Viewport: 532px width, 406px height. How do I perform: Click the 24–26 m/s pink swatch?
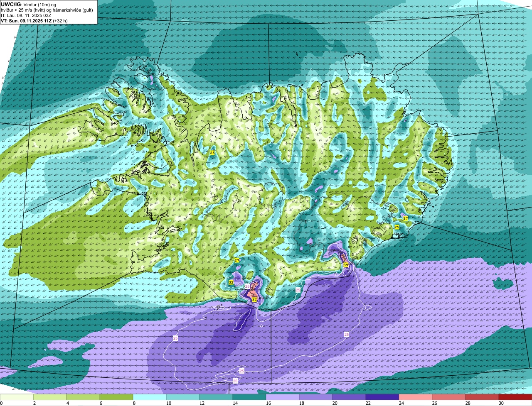[x=416, y=397]
